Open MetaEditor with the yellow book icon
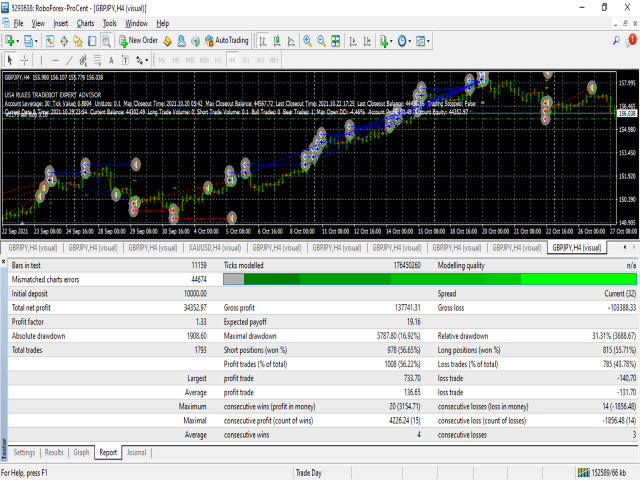This screenshot has height=480, width=640. click(167, 41)
